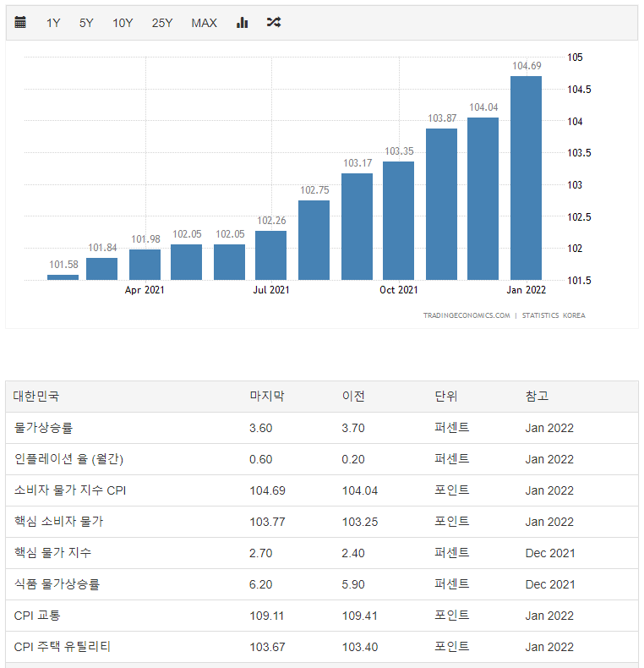This screenshot has height=668, width=644.
Task: Open the TRADINGECONOMICS.COM source link
Action: (467, 315)
